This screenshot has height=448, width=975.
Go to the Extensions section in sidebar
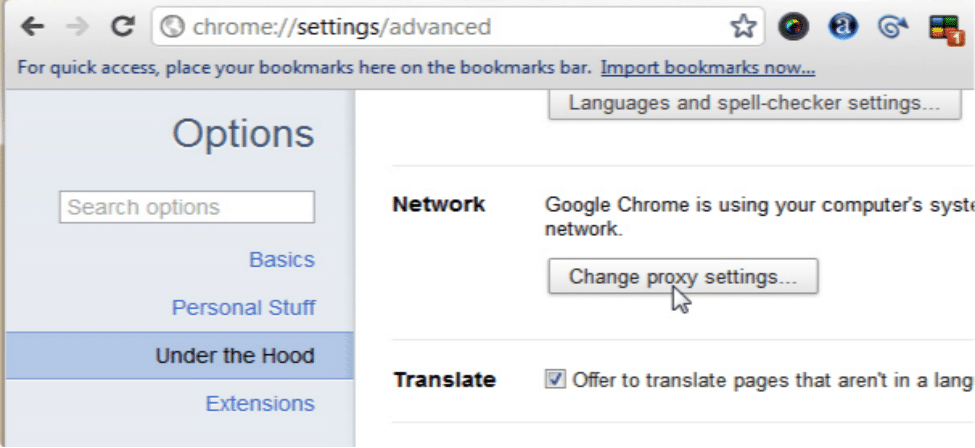click(x=260, y=404)
